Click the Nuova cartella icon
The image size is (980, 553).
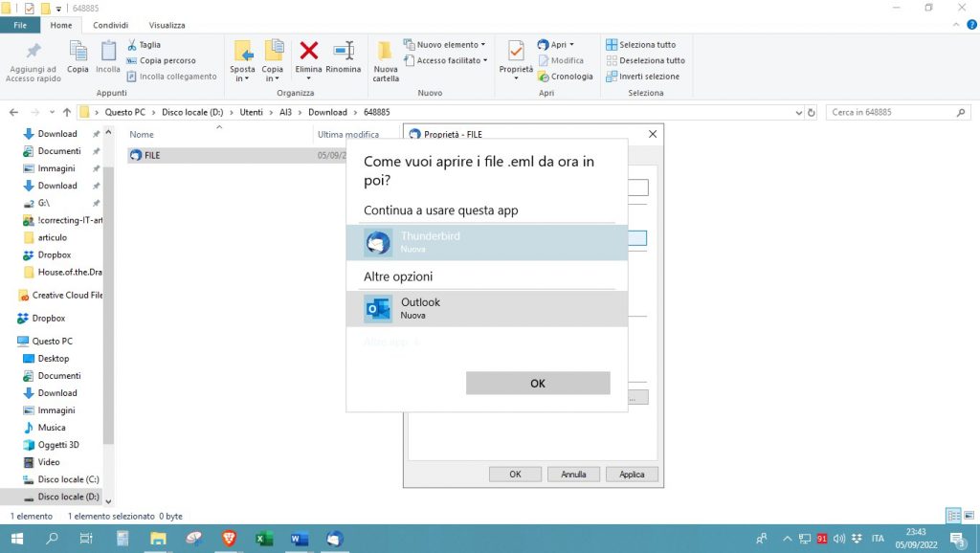(x=386, y=52)
